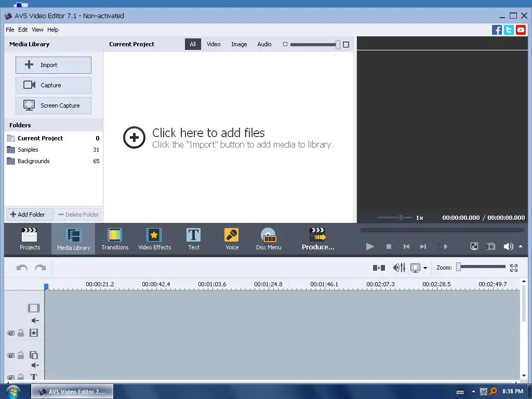Toggle visibility eye for text track
This screenshot has height=399, width=532.
point(11,377)
